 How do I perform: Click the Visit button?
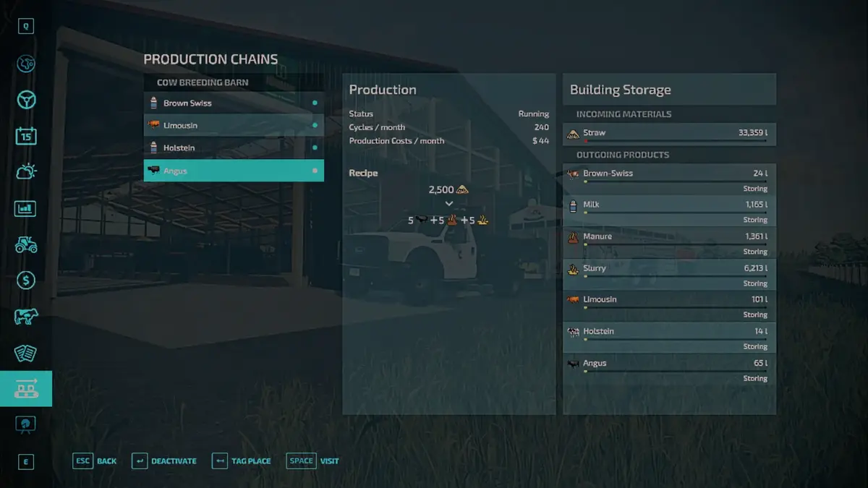(313, 461)
